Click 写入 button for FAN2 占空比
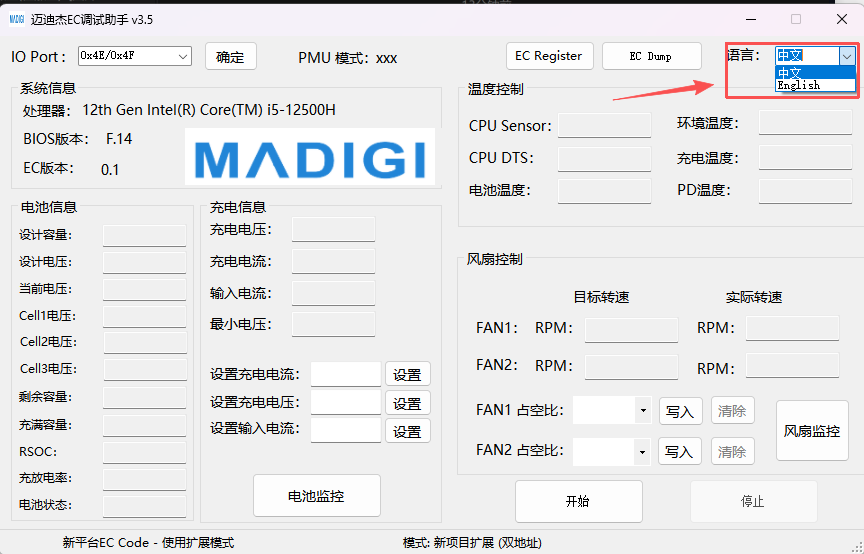Viewport: 864px width, 554px height. (x=681, y=451)
